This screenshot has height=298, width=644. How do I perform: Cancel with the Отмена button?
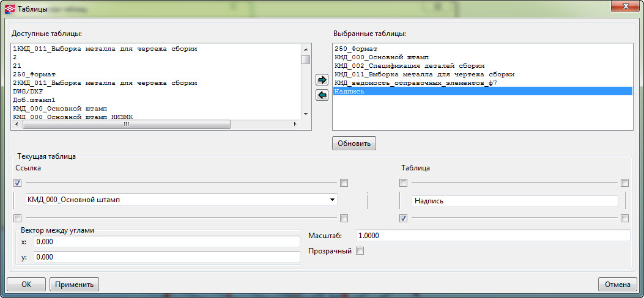[618, 284]
